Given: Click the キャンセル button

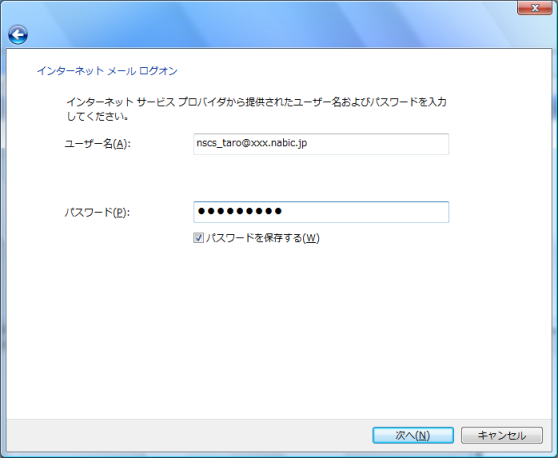Looking at the screenshot, I should (x=502, y=435).
